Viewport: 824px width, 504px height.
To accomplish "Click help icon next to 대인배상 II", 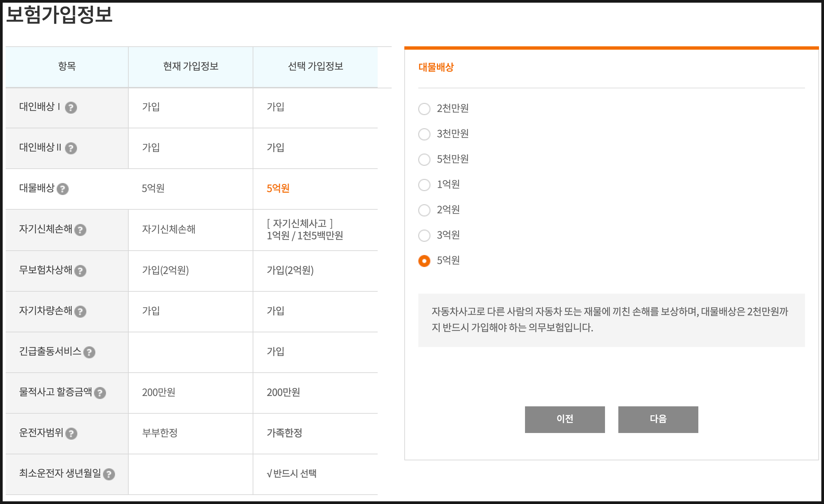I will pyautogui.click(x=71, y=148).
